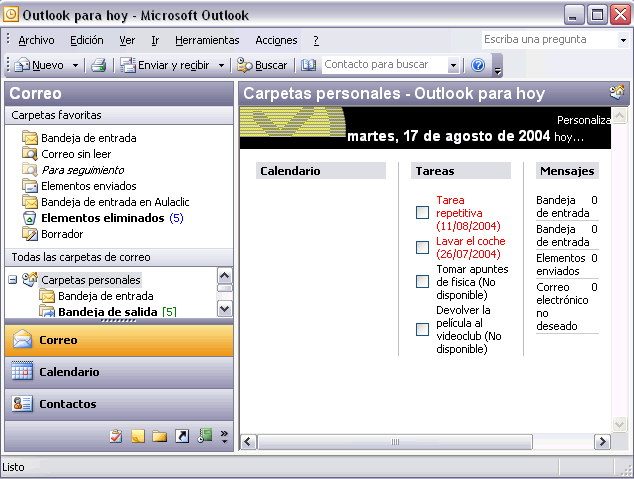This screenshot has width=634, height=479.
Task: Click the Journal icon in navigation bar
Action: pos(205,436)
